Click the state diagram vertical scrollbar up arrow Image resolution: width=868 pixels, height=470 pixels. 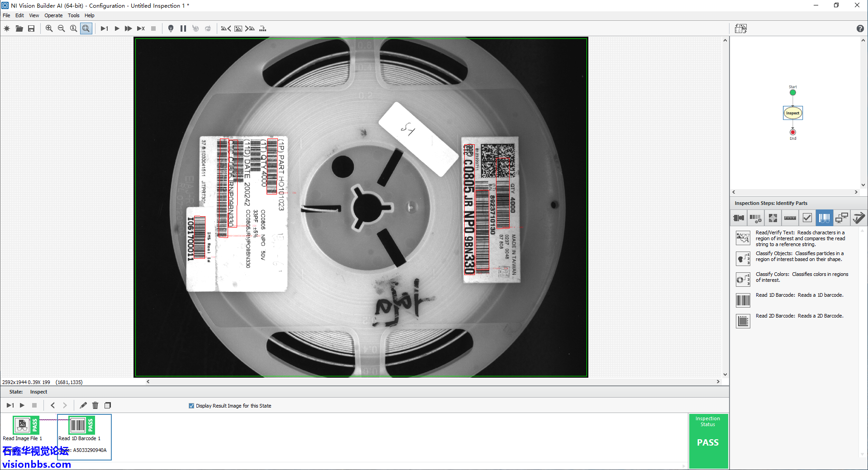tap(863, 40)
